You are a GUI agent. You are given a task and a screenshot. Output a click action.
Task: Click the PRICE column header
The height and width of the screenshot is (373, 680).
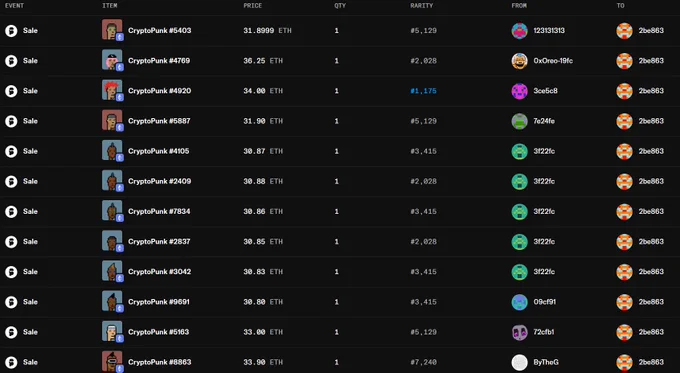[x=252, y=6]
